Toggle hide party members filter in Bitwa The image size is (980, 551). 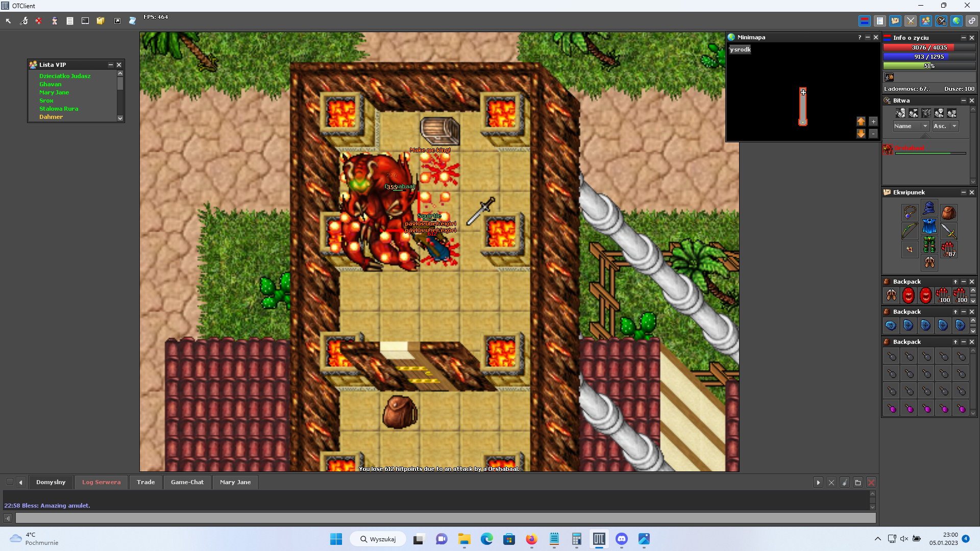952,113
